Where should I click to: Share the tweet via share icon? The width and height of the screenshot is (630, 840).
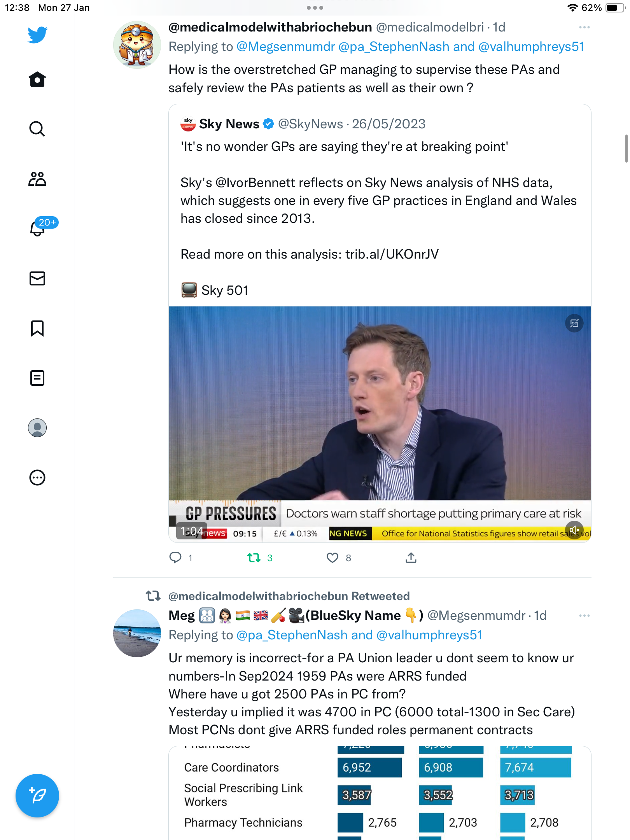click(x=411, y=558)
